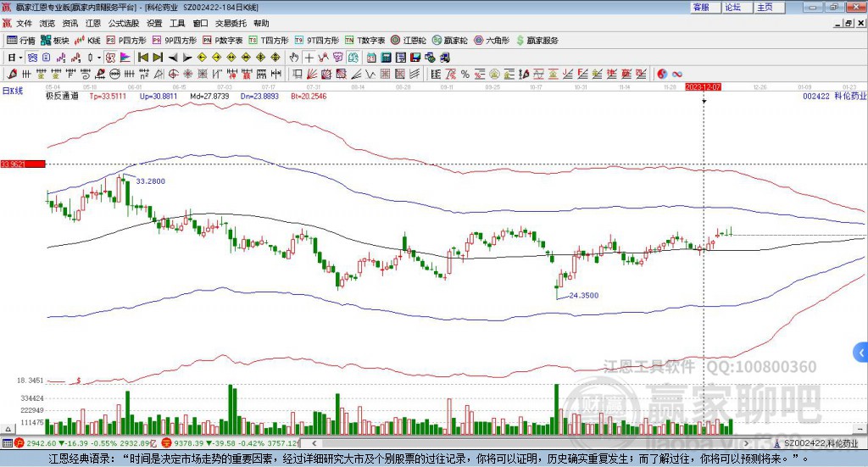Open the 文件 menu
The image size is (868, 467).
click(24, 23)
